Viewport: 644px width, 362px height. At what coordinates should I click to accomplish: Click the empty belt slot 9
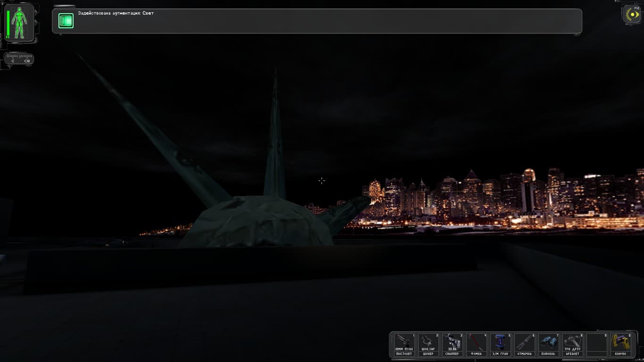[596, 345]
